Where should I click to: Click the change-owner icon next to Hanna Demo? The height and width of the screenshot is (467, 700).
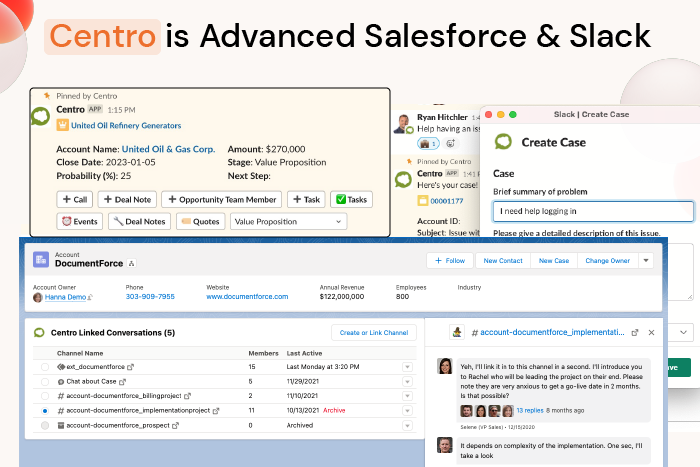(x=90, y=298)
